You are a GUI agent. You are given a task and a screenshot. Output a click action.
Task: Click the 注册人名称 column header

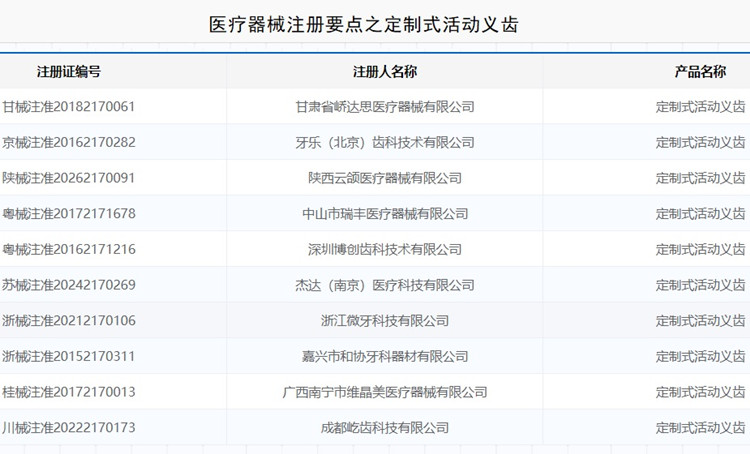coord(385,72)
